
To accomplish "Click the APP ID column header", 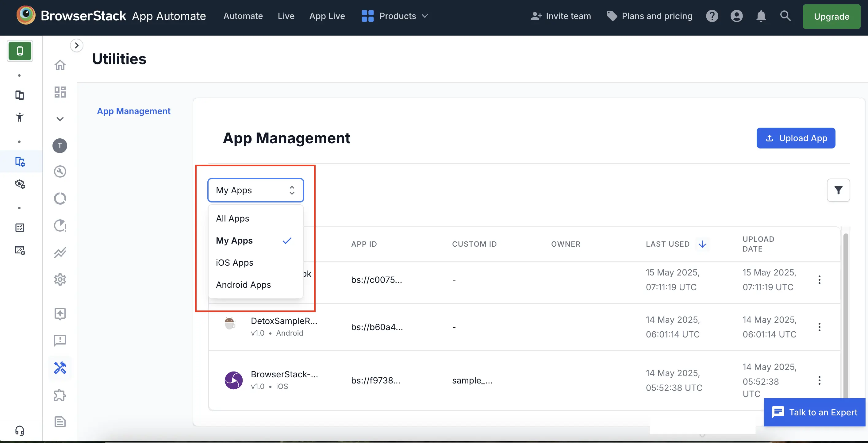I will pos(364,244).
